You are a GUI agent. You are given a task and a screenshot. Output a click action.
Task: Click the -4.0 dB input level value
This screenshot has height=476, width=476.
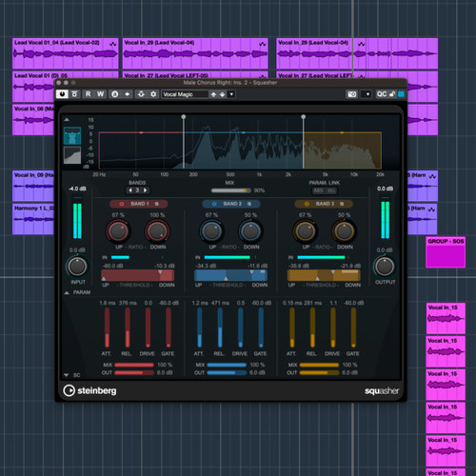point(77,188)
